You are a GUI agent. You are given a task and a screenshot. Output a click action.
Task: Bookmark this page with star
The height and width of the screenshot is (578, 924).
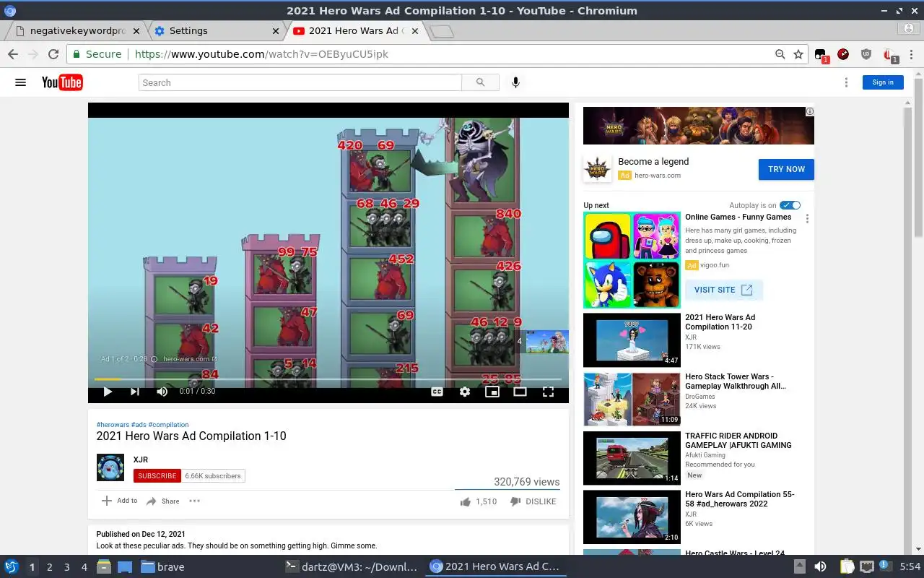click(798, 54)
